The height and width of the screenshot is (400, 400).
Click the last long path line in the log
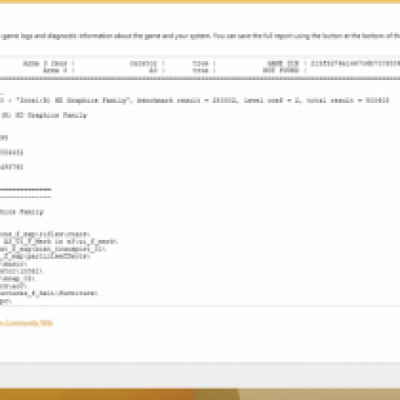(49, 293)
